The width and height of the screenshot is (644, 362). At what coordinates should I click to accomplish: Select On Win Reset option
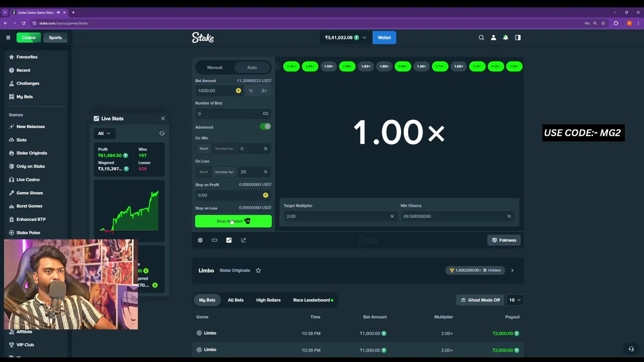[x=204, y=148]
